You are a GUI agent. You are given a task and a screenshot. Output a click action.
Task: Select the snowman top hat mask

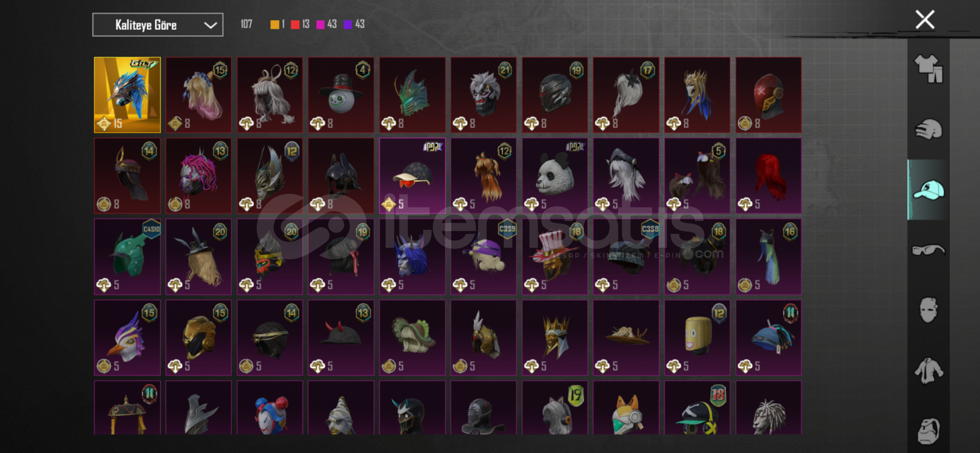pyautogui.click(x=341, y=95)
